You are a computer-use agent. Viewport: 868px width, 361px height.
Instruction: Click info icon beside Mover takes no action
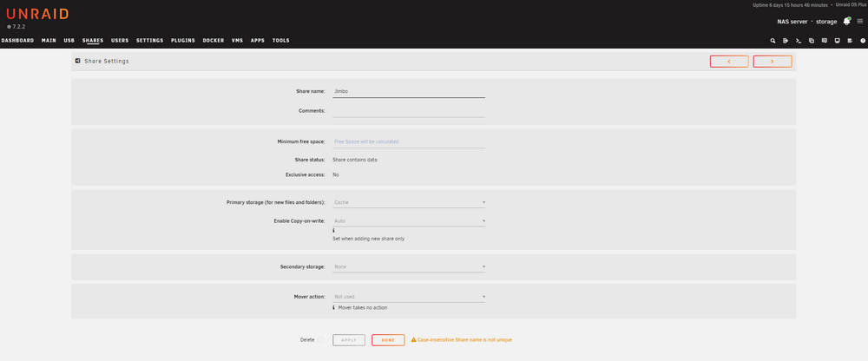pos(334,307)
